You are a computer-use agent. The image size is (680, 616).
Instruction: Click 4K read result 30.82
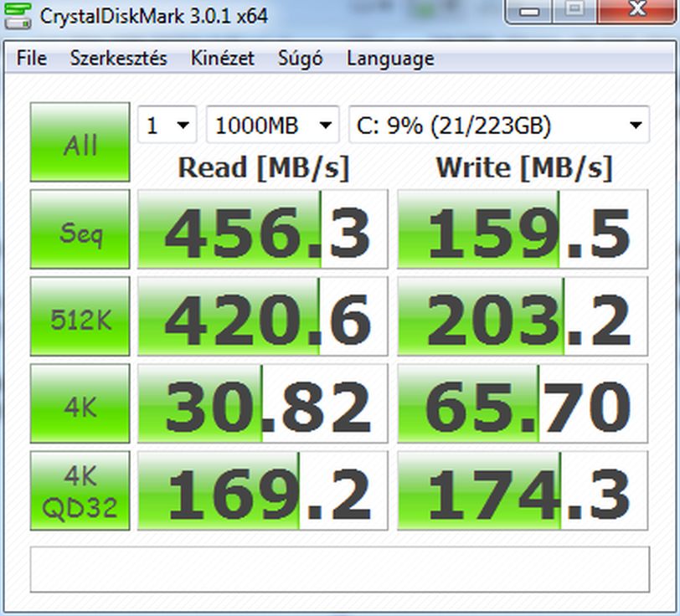[263, 403]
